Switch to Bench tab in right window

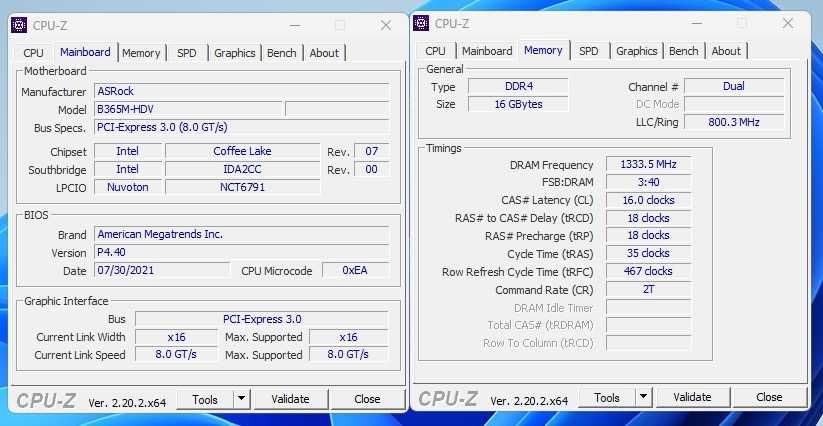[x=684, y=51]
